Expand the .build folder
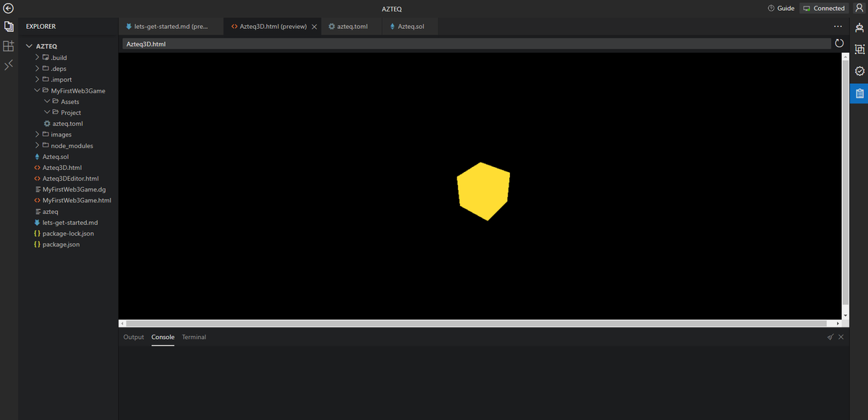The width and height of the screenshot is (868, 420). point(38,57)
